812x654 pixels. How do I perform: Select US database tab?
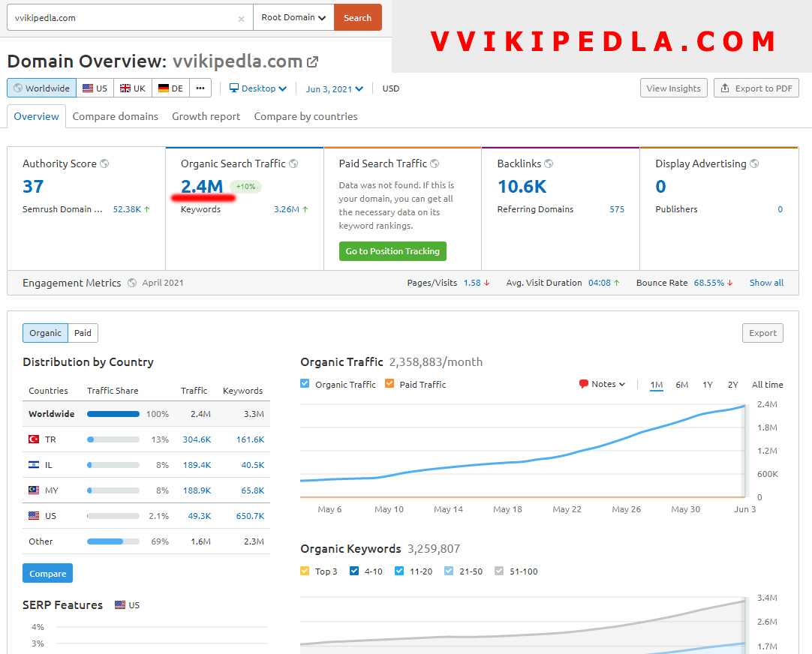[x=95, y=88]
